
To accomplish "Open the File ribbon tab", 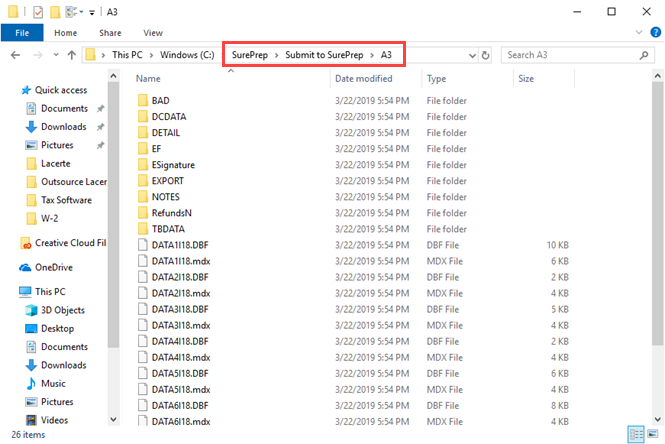I will pos(22,33).
